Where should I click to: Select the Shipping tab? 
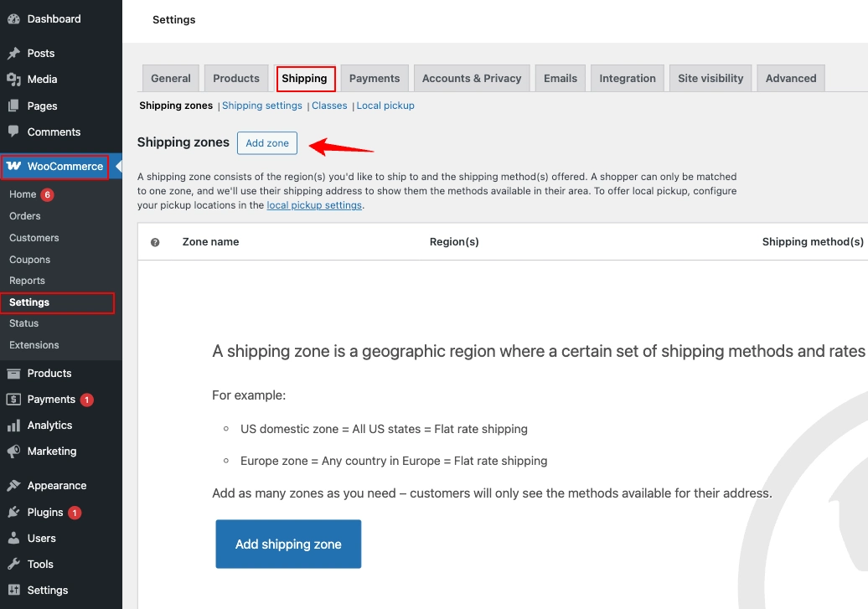pos(304,79)
